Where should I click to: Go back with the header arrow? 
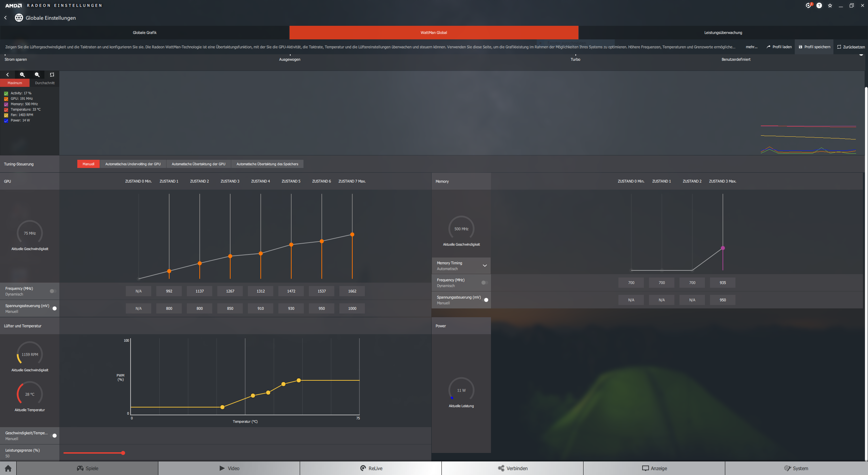[x=5, y=18]
